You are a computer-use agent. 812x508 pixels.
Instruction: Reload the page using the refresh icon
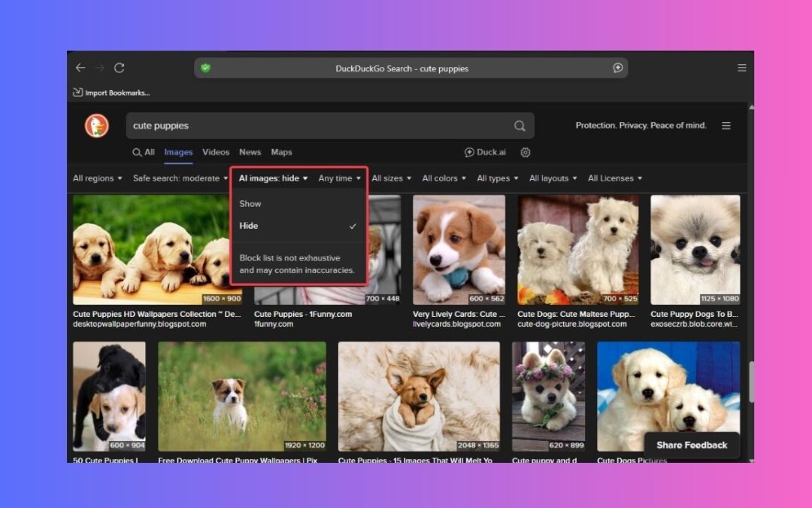point(120,68)
